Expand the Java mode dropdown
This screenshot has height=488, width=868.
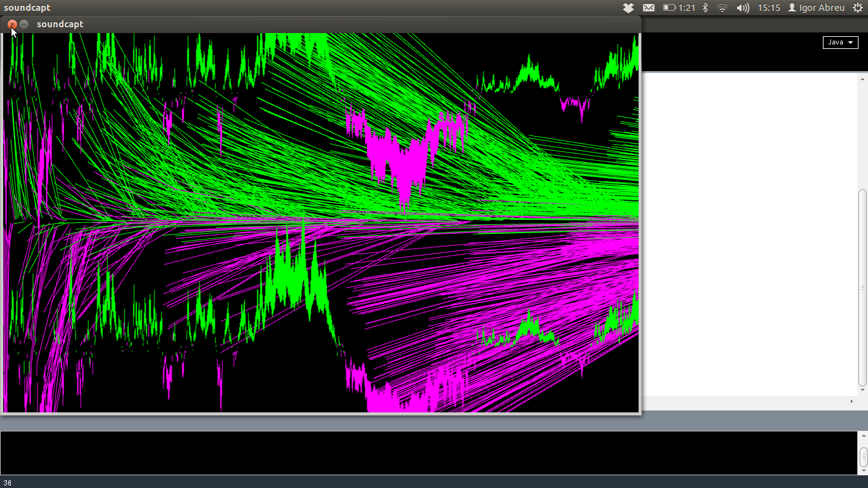click(x=840, y=42)
